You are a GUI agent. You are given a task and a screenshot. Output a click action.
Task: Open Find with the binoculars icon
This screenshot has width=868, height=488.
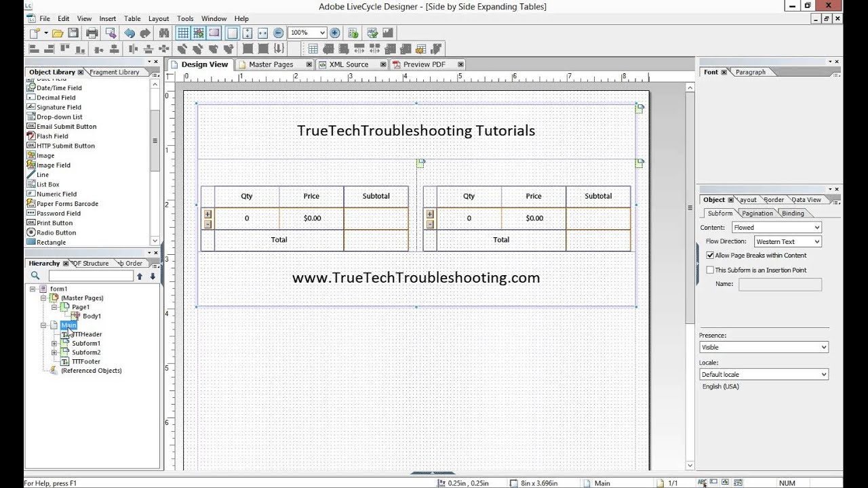tap(163, 33)
